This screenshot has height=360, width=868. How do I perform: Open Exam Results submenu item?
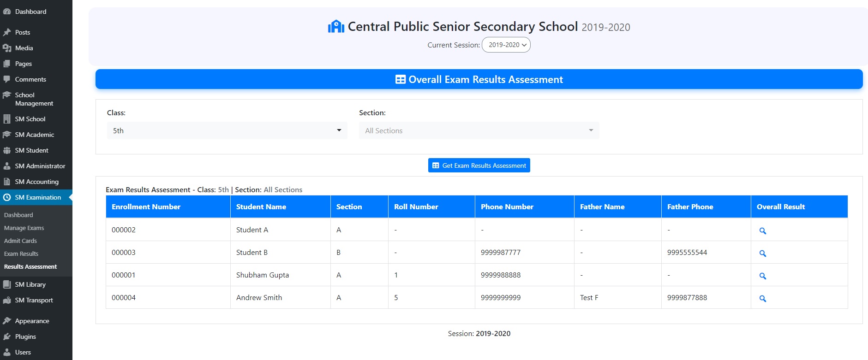pyautogui.click(x=21, y=254)
